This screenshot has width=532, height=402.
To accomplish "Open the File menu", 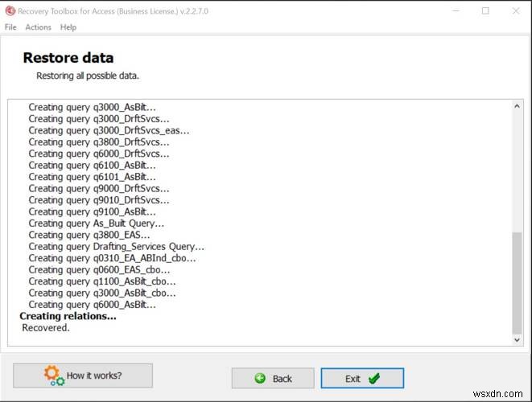I will pos(10,27).
